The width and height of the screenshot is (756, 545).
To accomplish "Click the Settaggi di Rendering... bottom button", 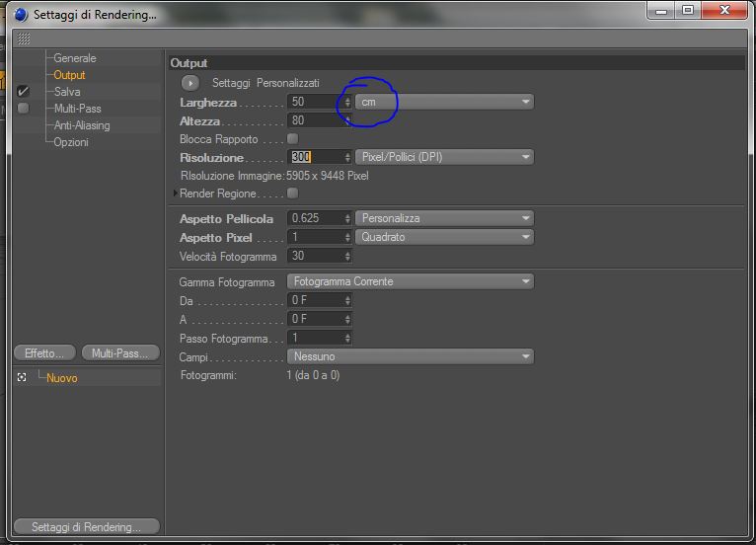I will coord(87,526).
